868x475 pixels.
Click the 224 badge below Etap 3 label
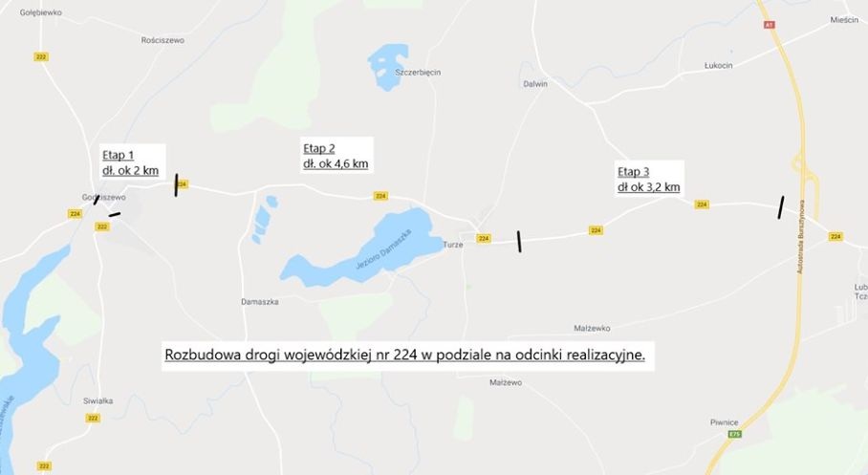coord(702,205)
